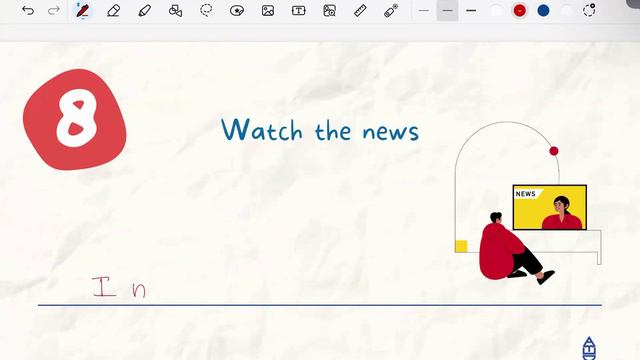Click the handwritten "In" text
The image size is (640, 360).
pos(119,287)
